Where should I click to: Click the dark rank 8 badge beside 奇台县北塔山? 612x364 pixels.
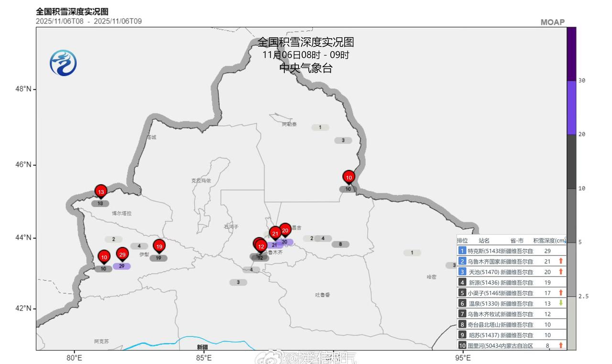point(462,324)
